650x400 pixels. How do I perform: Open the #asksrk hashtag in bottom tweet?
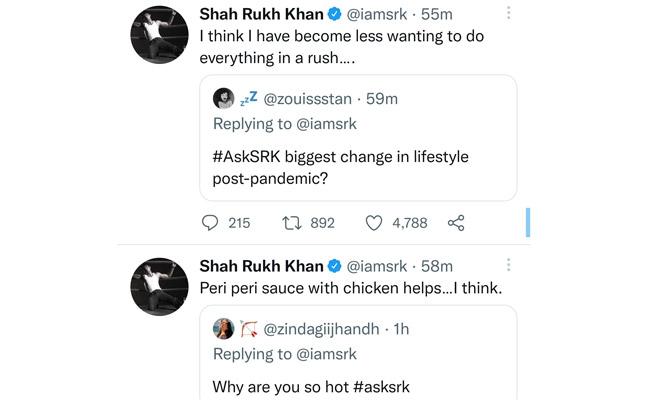tap(381, 387)
